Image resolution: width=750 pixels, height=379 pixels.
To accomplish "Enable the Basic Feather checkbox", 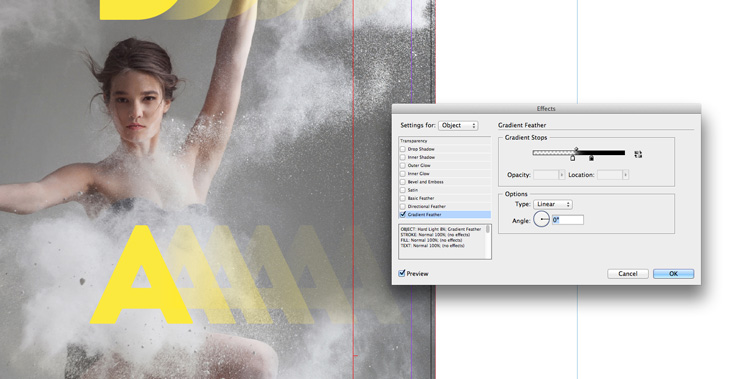I will point(403,198).
